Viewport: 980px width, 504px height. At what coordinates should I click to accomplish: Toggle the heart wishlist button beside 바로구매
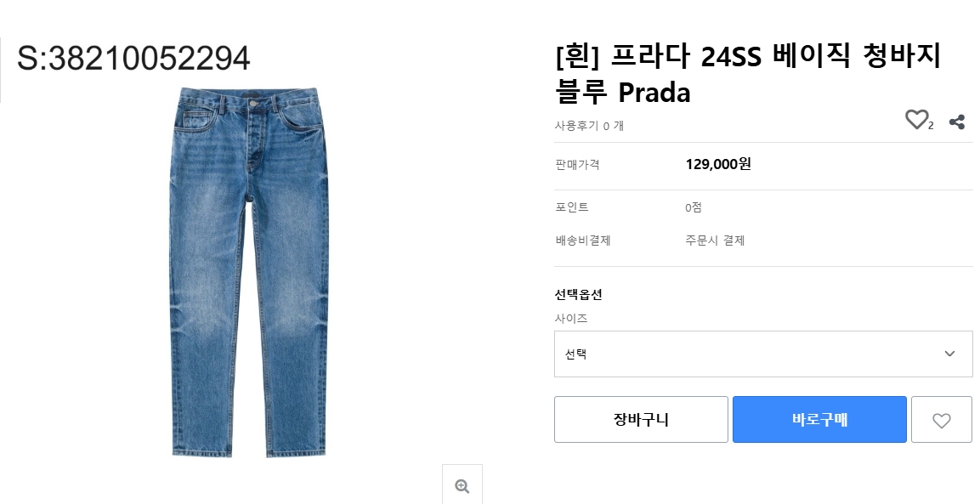[941, 420]
